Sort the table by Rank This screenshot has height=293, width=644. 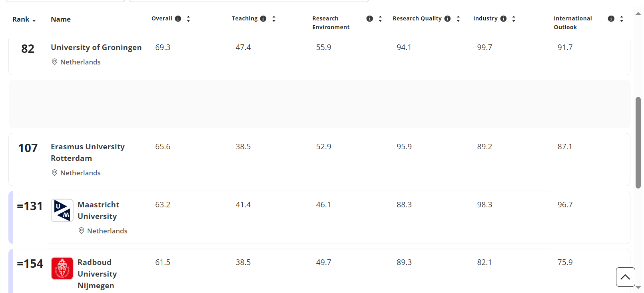(x=24, y=20)
